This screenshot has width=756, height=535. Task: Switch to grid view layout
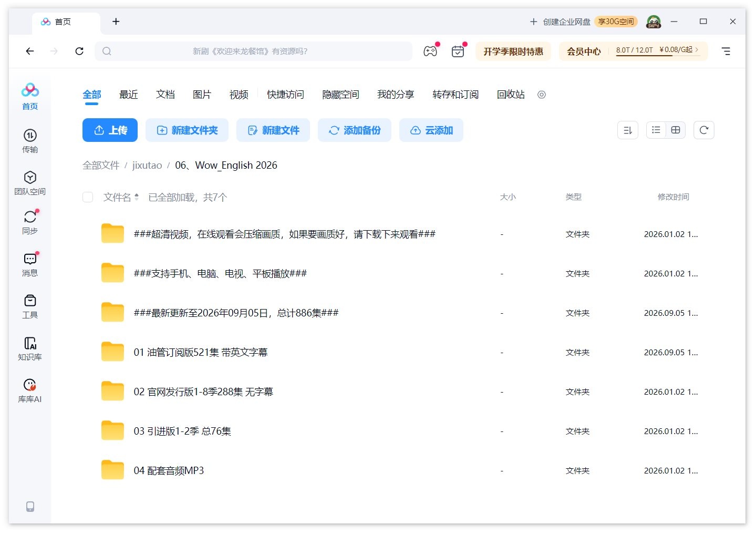(x=676, y=130)
